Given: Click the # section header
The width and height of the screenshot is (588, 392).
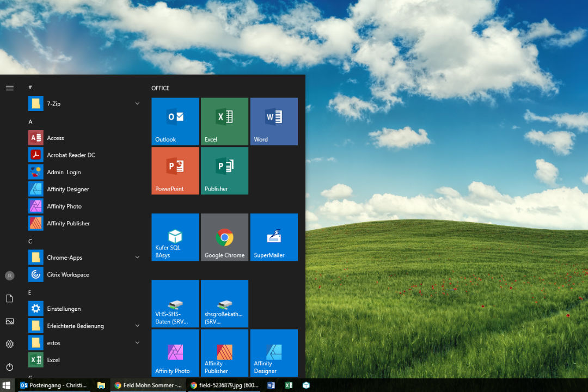Looking at the screenshot, I should [30, 88].
